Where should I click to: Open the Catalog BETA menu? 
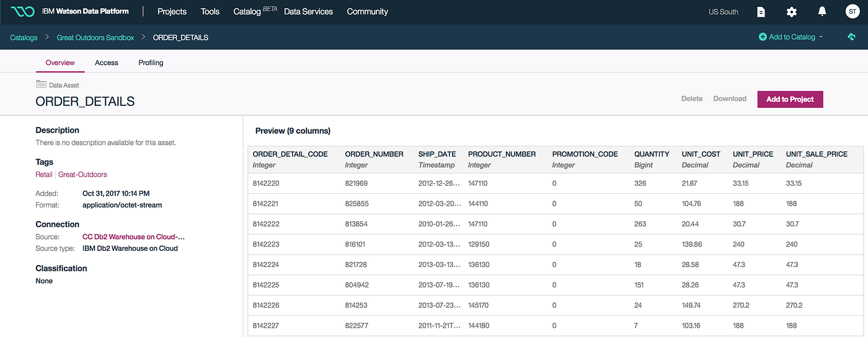(x=255, y=11)
